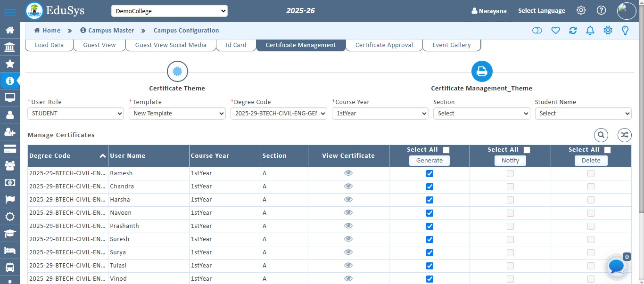Screen dimensions: 644x284
Task: Open the Certificate Management_Theme printer icon
Action: pyautogui.click(x=481, y=71)
